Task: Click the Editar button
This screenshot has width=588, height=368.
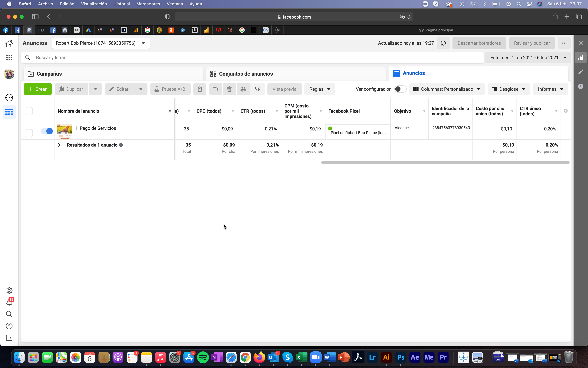Action: coord(119,89)
